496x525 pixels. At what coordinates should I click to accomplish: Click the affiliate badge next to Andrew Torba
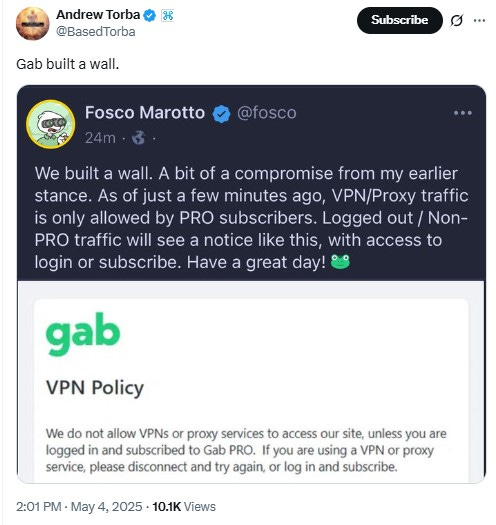167,15
